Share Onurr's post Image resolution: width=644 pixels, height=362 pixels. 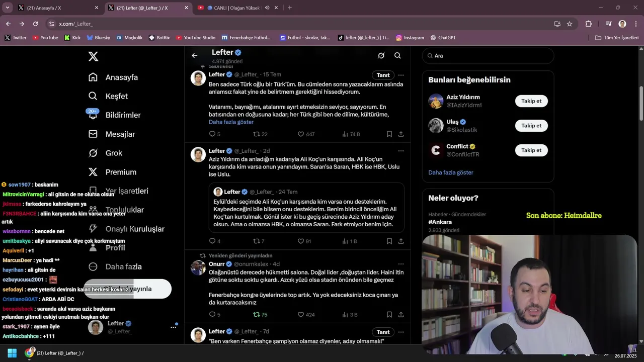[x=401, y=315]
